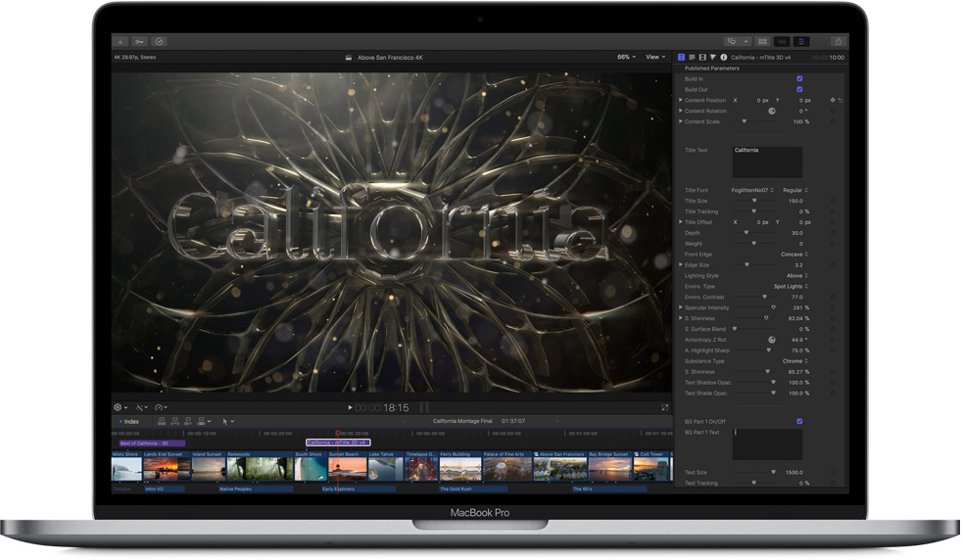Open the Video inspector filmstrip icon
This screenshot has width=963, height=560.
pyautogui.click(x=702, y=57)
